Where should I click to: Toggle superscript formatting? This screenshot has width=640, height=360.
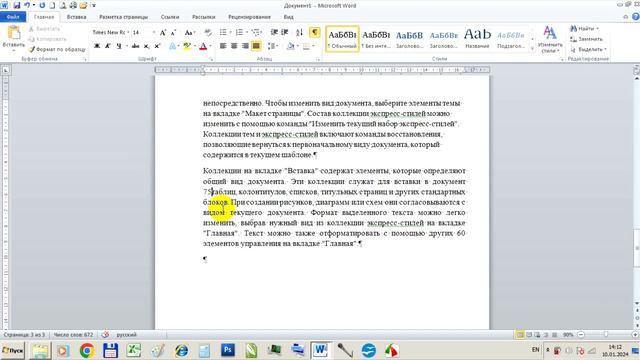pos(157,46)
